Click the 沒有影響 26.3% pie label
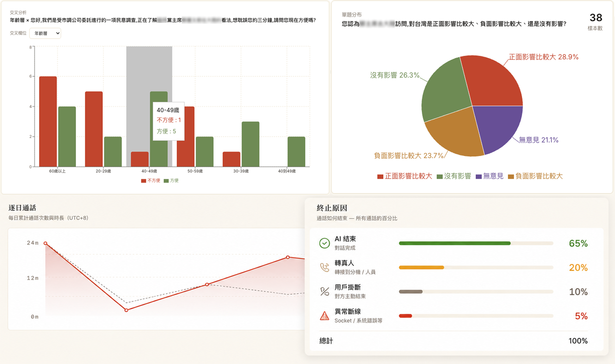Screen dimensions: 615x364 [x=395, y=75]
